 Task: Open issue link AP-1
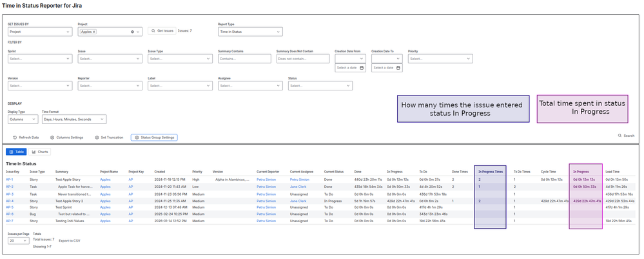pos(10,180)
